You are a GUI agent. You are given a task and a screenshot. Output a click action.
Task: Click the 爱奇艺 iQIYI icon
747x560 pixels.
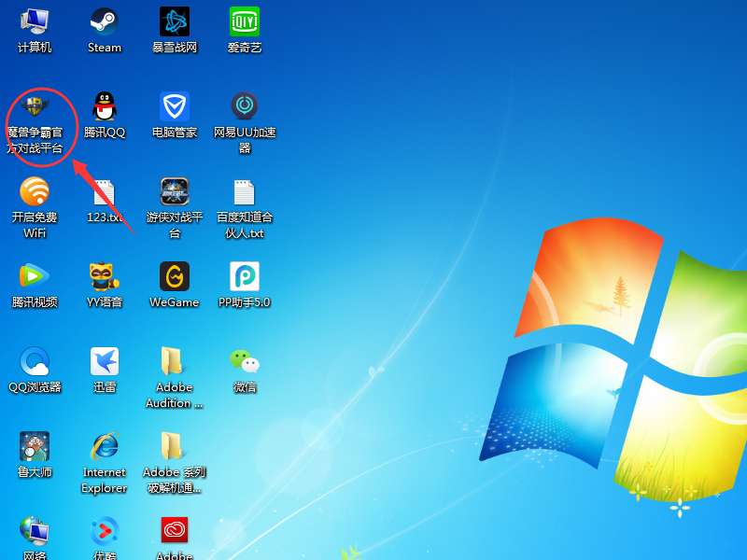pyautogui.click(x=245, y=21)
